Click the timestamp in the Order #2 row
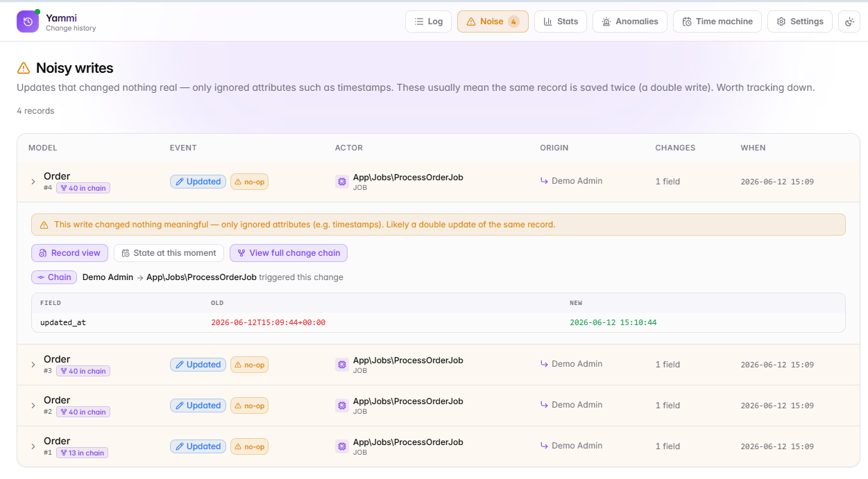Viewport: 868px width, 479px height. click(777, 406)
